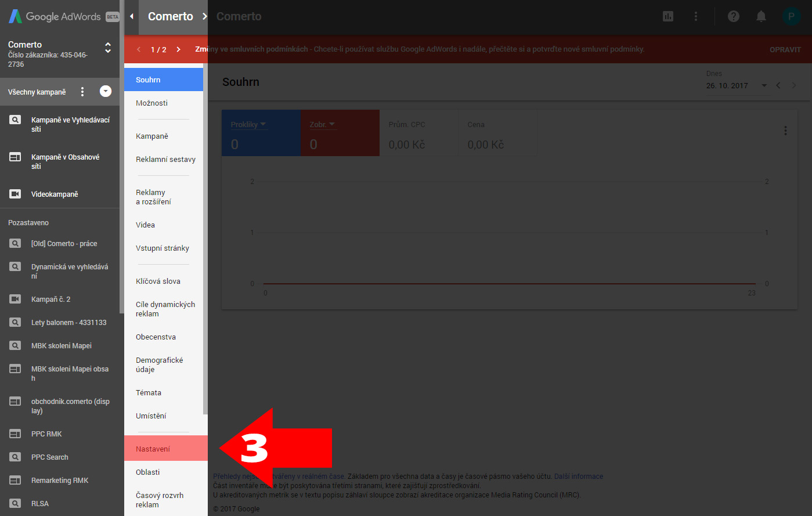Open Další informace link

[x=579, y=477]
